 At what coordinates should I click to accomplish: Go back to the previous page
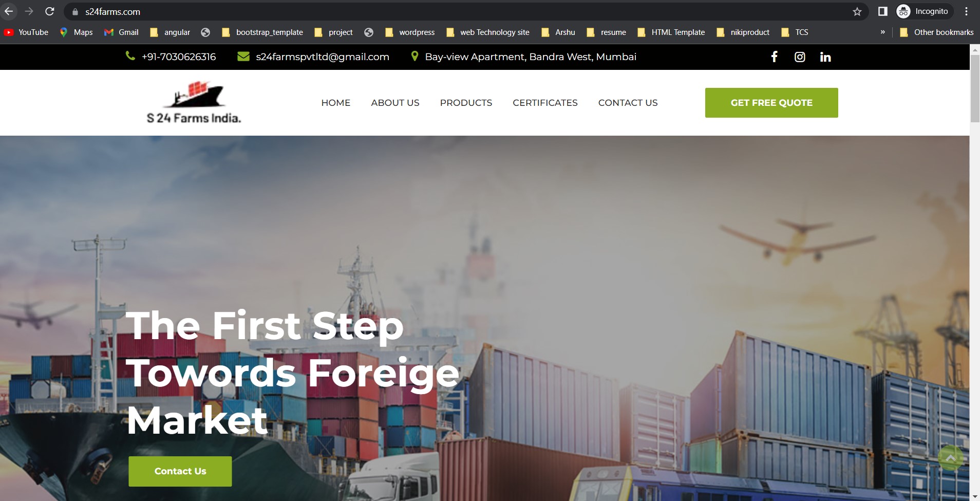[x=9, y=11]
